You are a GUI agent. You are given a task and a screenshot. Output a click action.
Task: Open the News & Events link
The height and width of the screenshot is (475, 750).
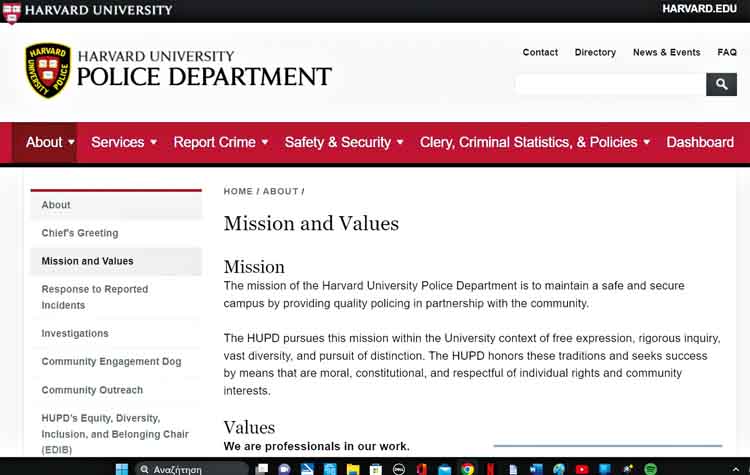(666, 52)
